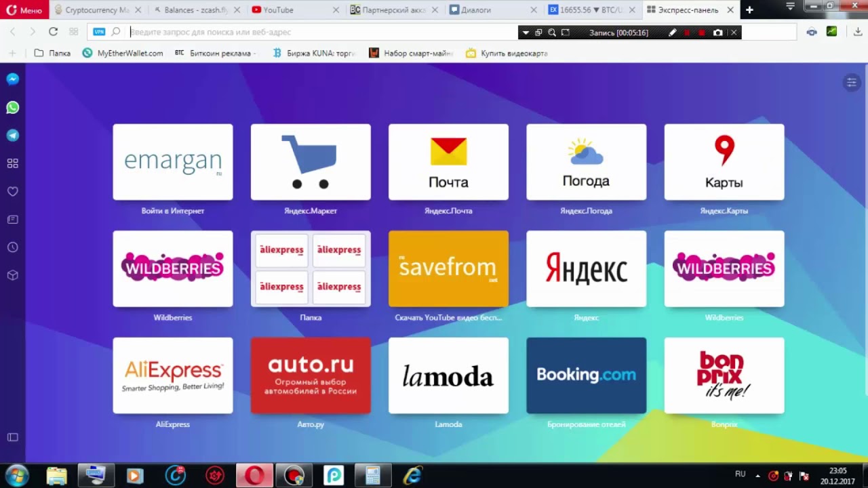Open the Opera Меню button
This screenshot has height=488, width=868.
(24, 10)
